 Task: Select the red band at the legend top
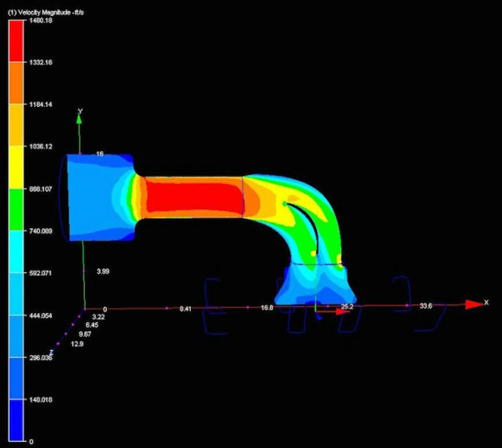(x=16, y=41)
